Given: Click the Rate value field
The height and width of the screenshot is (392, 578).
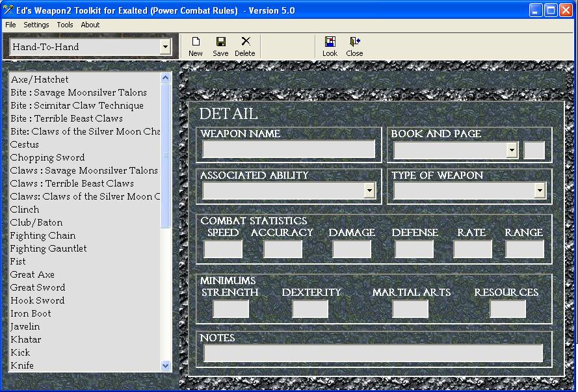Looking at the screenshot, I should pyautogui.click(x=473, y=249).
